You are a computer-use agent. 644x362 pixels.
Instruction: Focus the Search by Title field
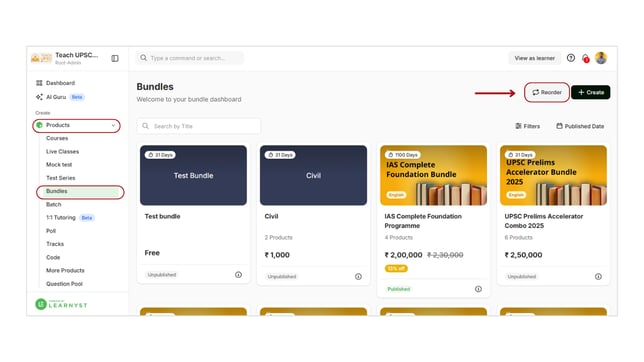(x=199, y=126)
